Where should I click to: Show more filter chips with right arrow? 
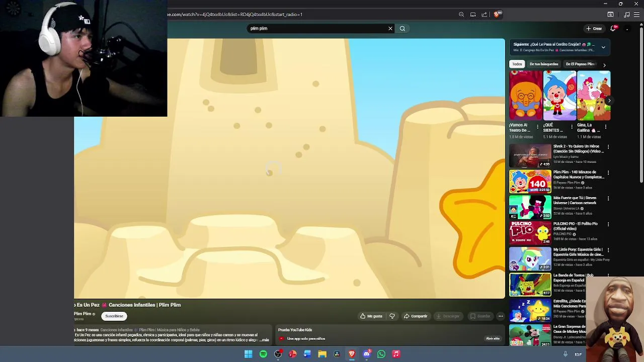604,64
